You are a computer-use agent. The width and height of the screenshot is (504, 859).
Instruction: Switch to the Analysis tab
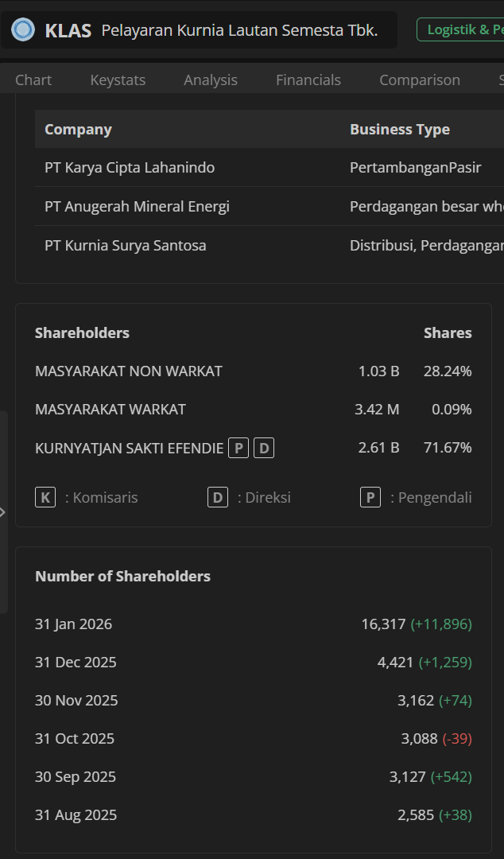[210, 80]
